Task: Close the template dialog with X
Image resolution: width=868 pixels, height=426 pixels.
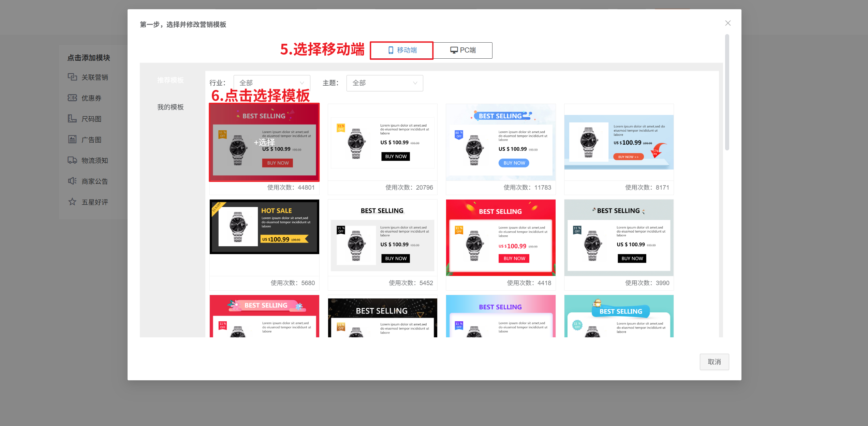Action: tap(727, 23)
